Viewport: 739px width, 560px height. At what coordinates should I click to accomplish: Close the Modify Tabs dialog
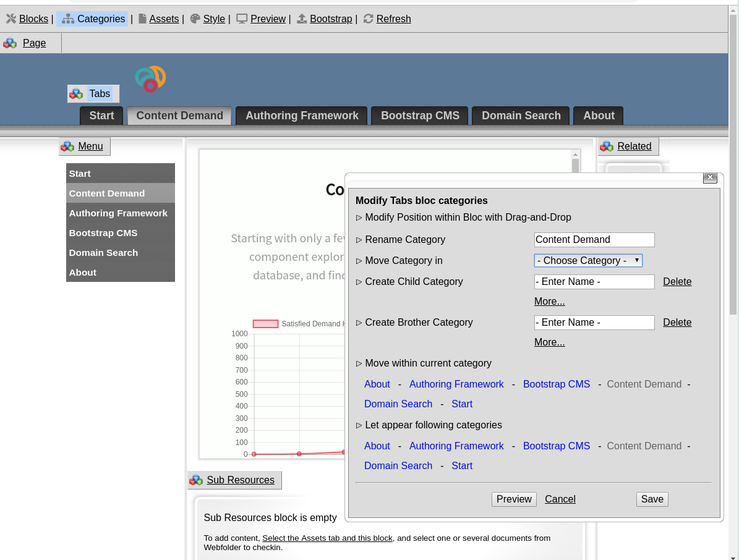click(710, 177)
